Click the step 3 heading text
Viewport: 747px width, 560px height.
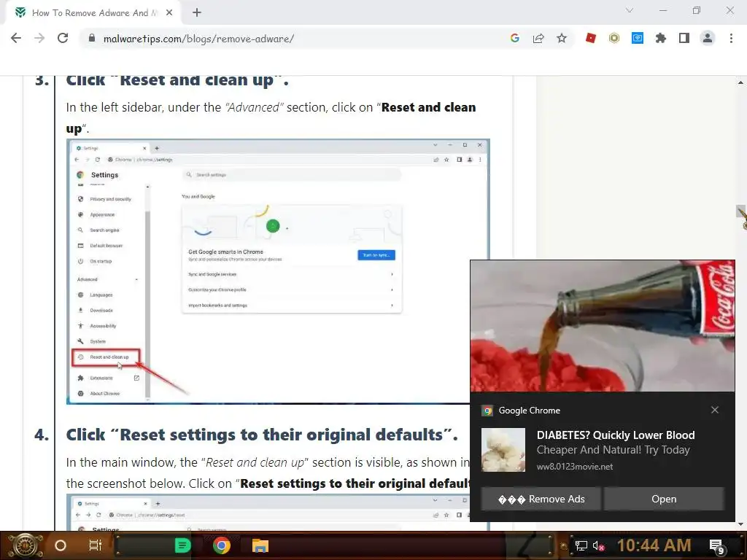tap(177, 80)
